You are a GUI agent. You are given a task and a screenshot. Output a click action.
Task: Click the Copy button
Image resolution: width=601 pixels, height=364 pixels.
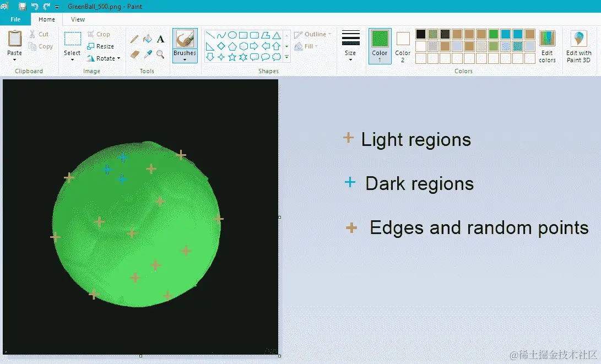41,46
